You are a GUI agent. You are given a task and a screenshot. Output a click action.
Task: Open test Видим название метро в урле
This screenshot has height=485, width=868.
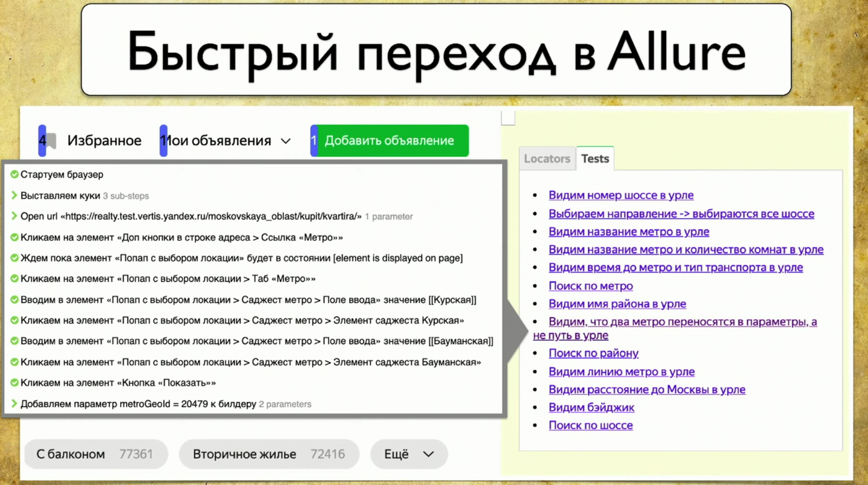[629, 232]
